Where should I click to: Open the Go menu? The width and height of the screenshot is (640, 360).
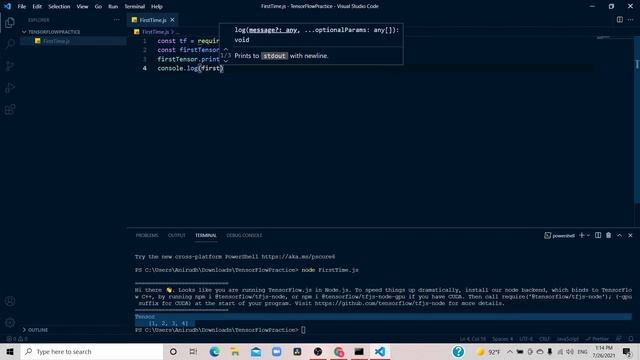pos(98,7)
